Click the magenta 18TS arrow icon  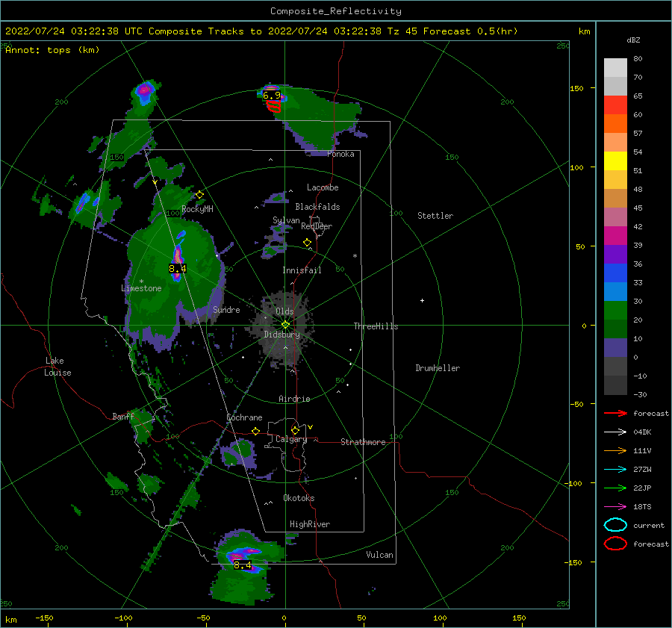tap(615, 507)
